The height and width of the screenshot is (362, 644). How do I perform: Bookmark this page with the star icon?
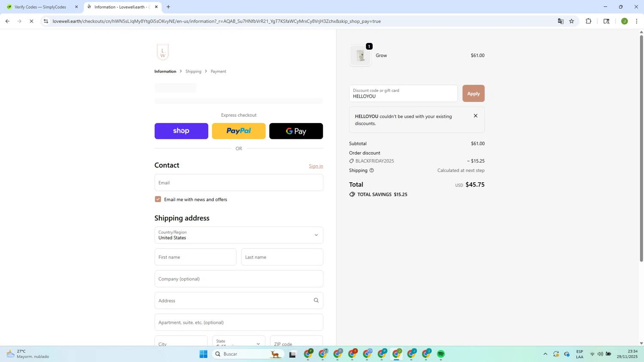click(571, 21)
